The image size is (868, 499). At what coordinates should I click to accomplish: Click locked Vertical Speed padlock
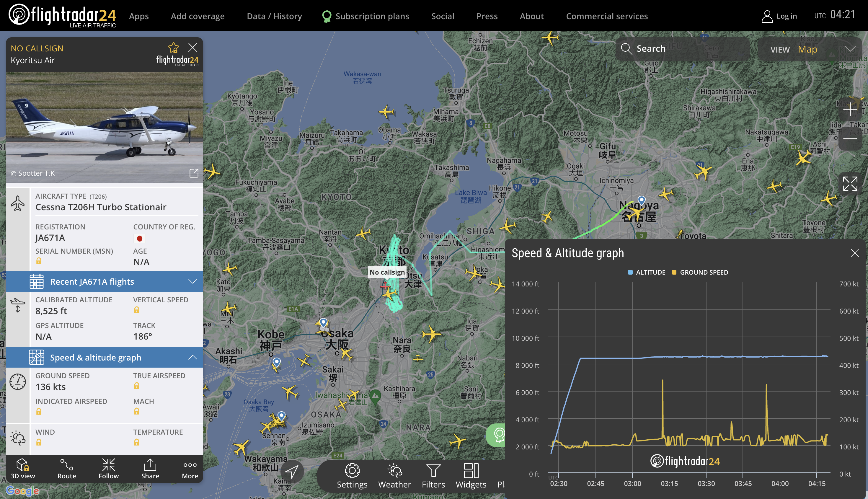coord(136,310)
